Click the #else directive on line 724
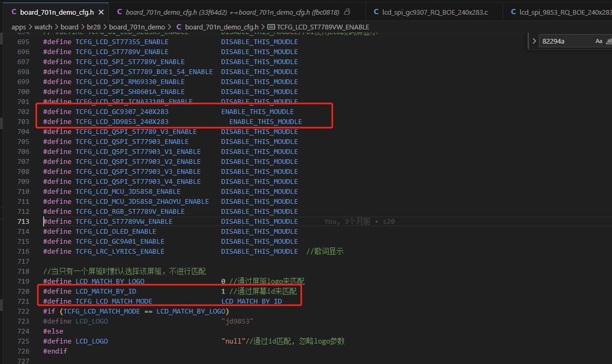This screenshot has width=612, height=364. pyautogui.click(x=53, y=331)
